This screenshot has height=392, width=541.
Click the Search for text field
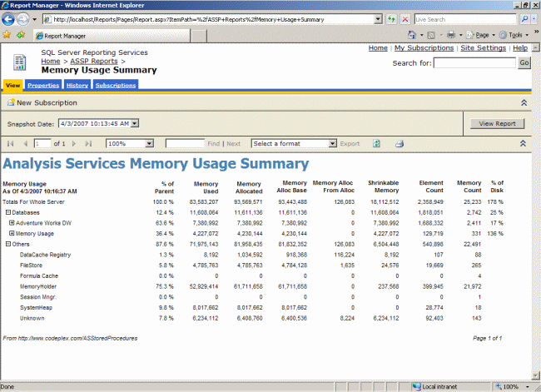pyautogui.click(x=474, y=62)
